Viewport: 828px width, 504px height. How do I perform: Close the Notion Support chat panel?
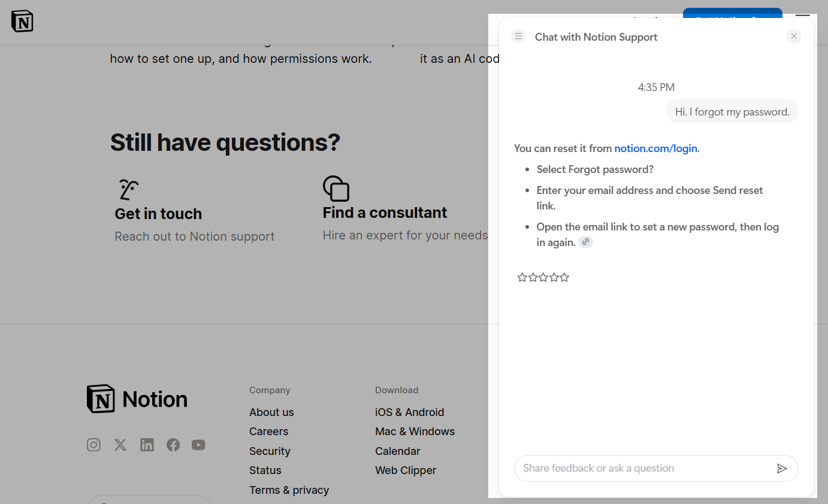(x=794, y=37)
